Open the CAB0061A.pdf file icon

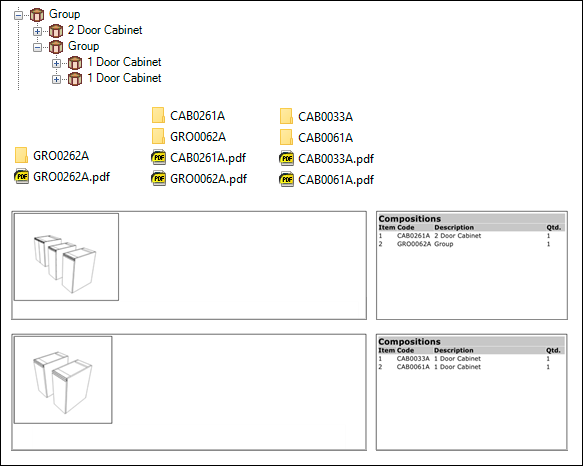(x=286, y=179)
